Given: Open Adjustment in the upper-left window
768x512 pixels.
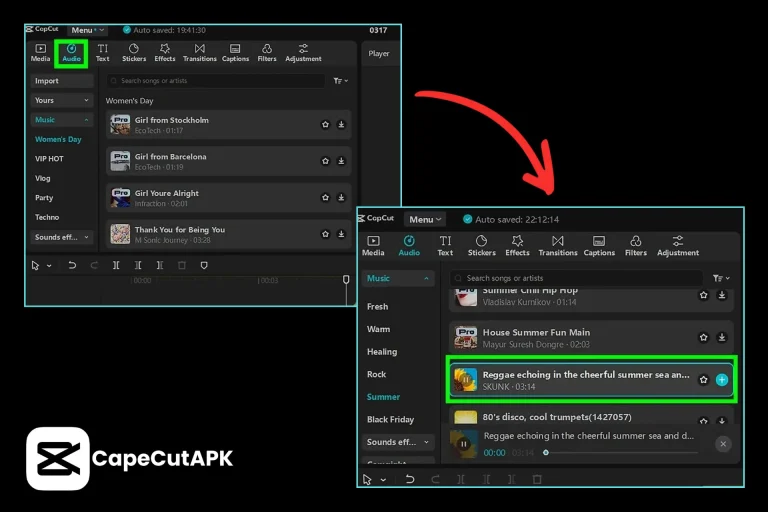Looking at the screenshot, I should [303, 52].
